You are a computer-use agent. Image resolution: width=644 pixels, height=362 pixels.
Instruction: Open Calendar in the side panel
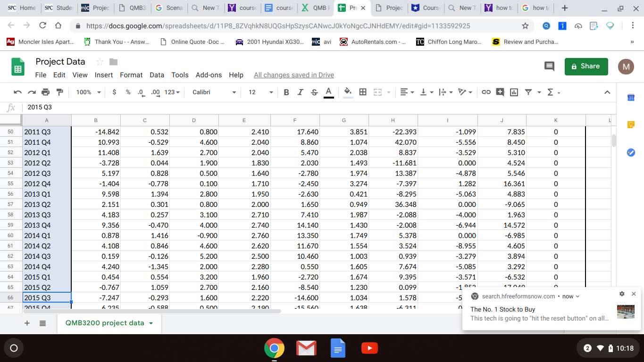(631, 98)
